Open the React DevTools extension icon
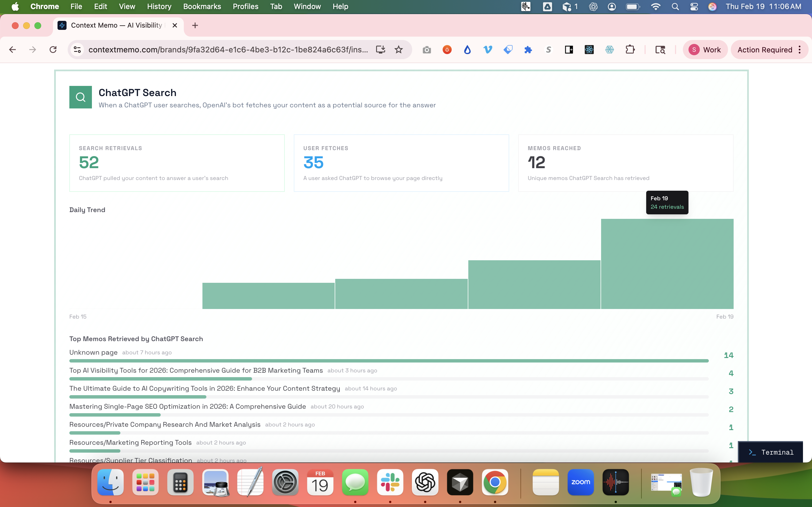This screenshot has width=812, height=507. [589, 49]
